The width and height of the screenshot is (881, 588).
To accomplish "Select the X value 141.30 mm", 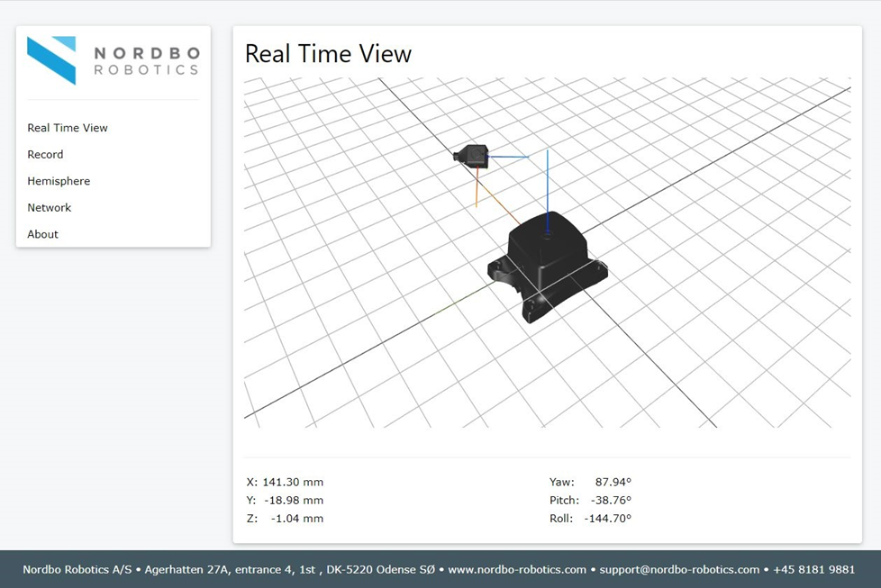I will point(293,482).
